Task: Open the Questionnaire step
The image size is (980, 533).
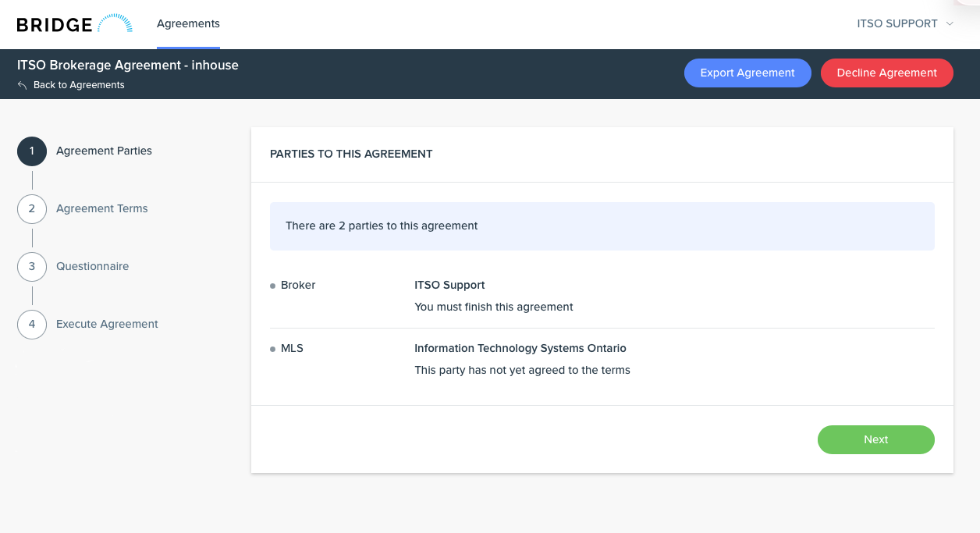Action: [x=92, y=267]
